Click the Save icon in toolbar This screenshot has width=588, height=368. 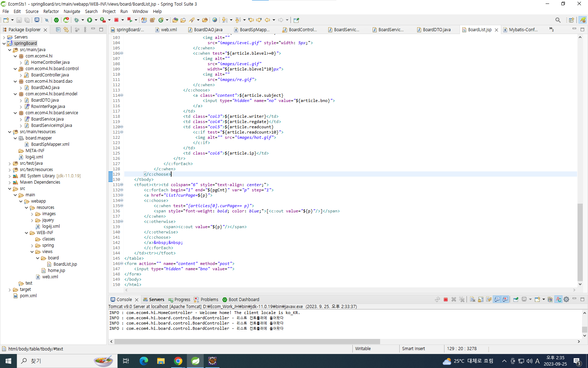[x=19, y=20]
